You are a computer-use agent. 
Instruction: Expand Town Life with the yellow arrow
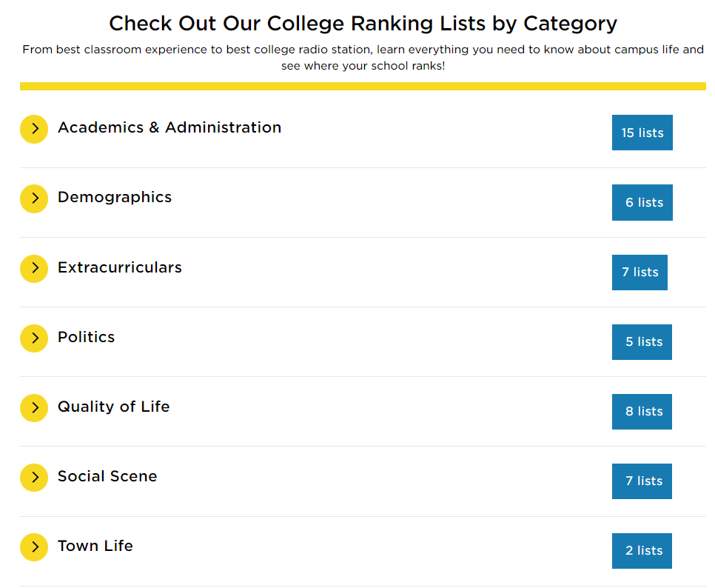(x=34, y=547)
